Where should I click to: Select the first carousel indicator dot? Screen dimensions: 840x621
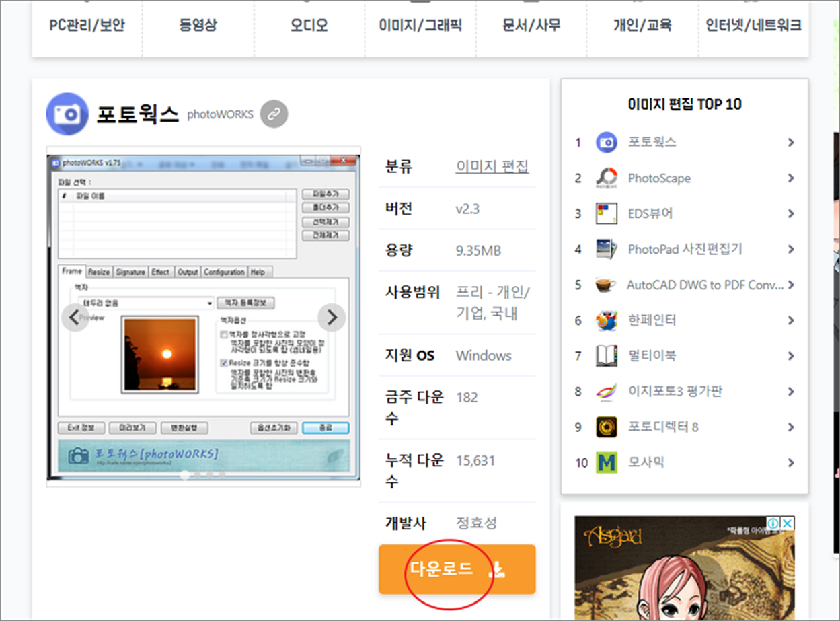(184, 474)
